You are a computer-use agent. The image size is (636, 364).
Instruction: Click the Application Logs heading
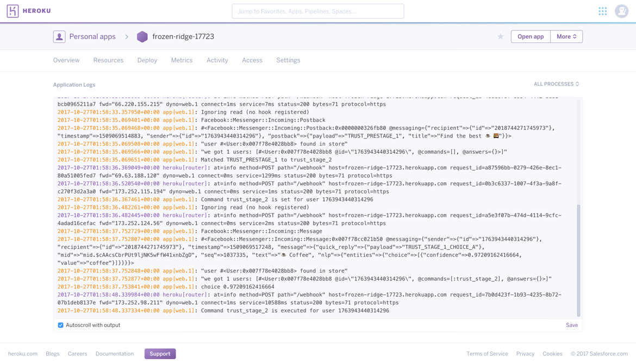(74, 85)
